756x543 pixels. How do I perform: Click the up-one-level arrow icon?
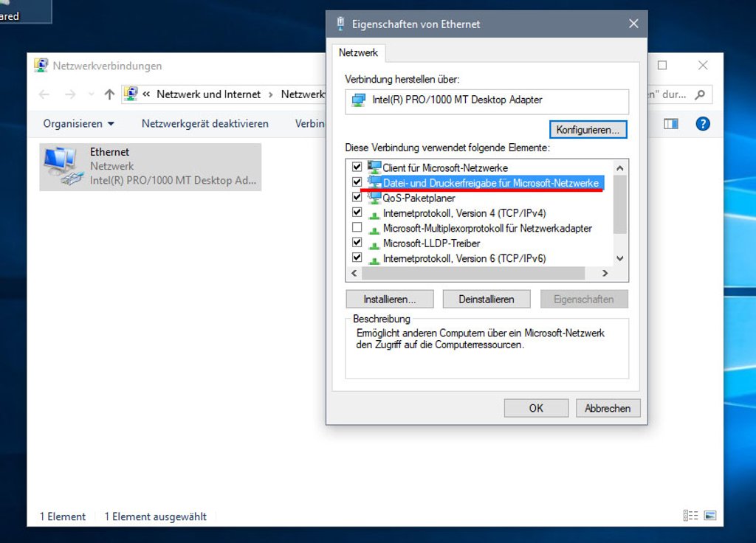109,94
